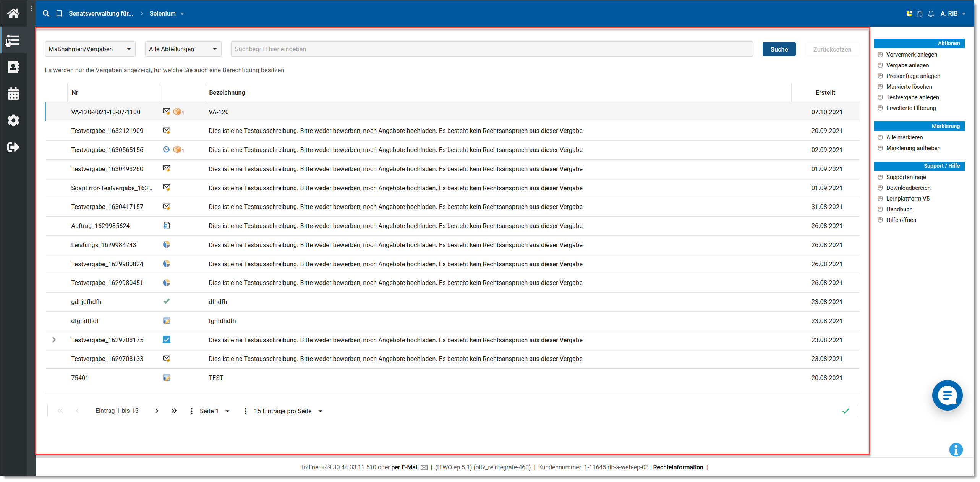Jump to the last page arrow

(x=174, y=411)
